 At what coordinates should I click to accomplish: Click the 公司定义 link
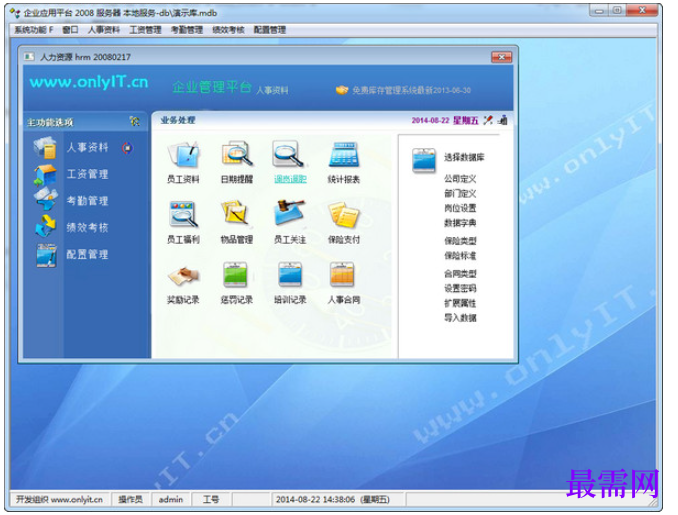tap(460, 179)
